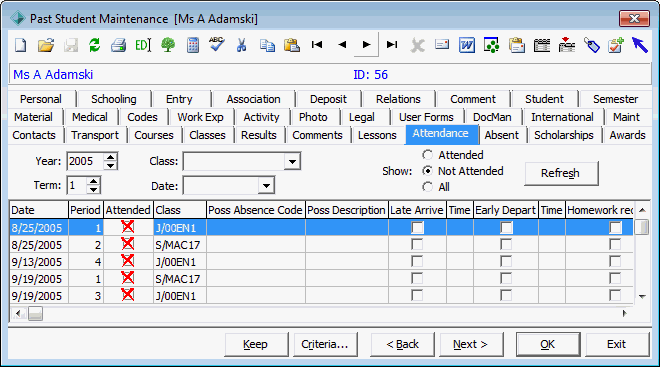Image resolution: width=660 pixels, height=367 pixels.
Task: Tick Early Depart for 9/19/2005 period 3
Action: (x=506, y=295)
